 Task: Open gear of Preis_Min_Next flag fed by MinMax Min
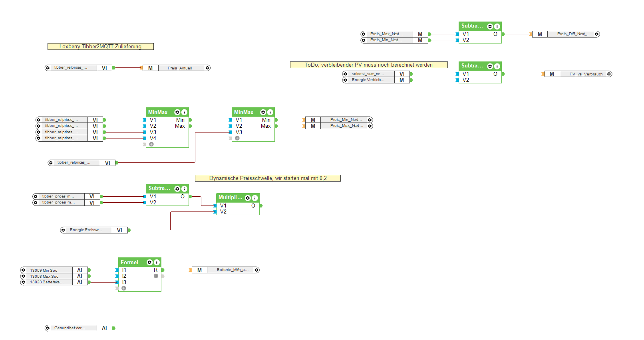[370, 120]
